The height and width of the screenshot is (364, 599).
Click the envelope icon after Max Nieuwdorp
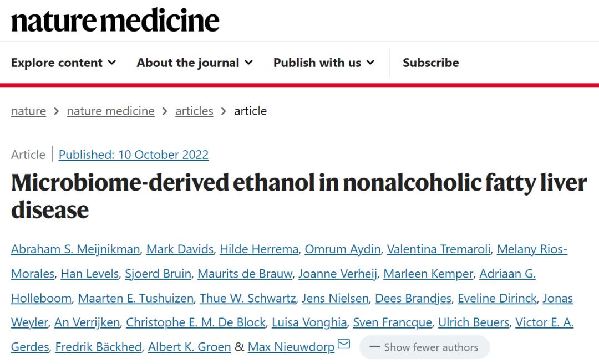[344, 344]
